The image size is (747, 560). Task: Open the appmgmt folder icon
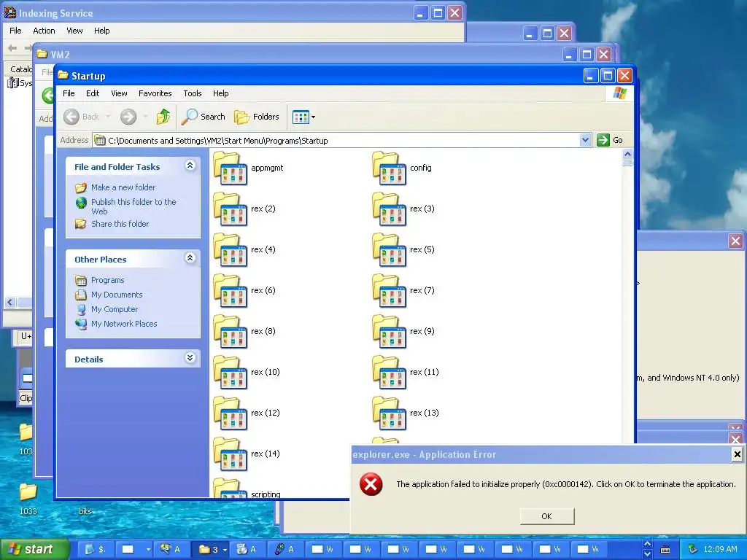click(230, 168)
